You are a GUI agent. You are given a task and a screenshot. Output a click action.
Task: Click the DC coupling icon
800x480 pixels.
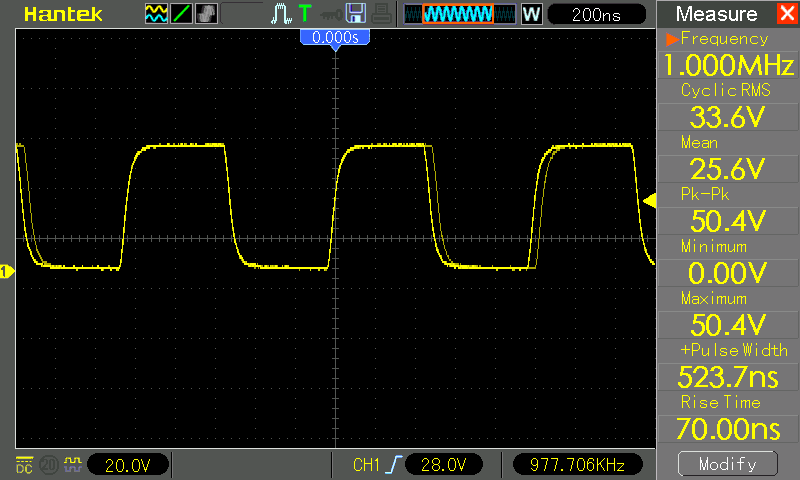coord(24,465)
